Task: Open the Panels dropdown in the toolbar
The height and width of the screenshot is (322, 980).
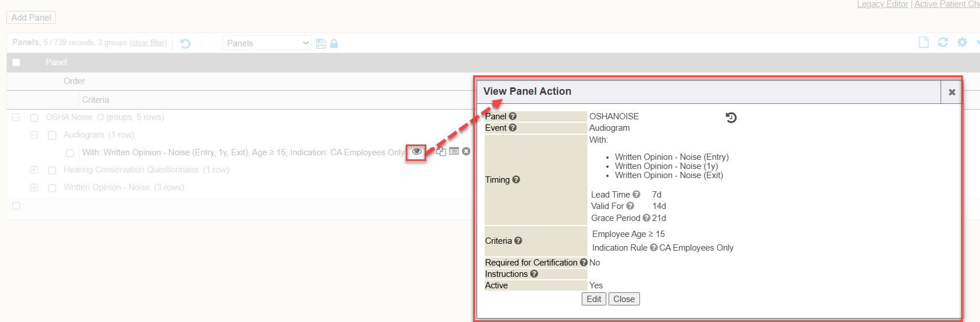Action: pos(267,43)
